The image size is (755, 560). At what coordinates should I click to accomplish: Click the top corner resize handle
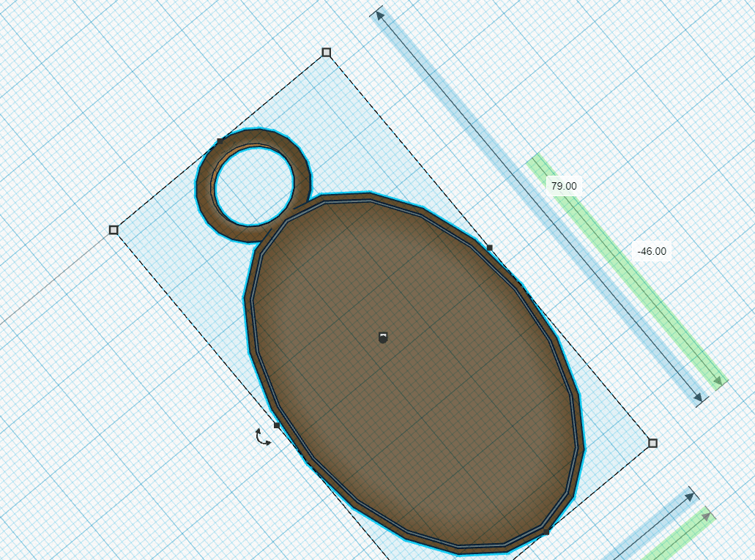327,52
